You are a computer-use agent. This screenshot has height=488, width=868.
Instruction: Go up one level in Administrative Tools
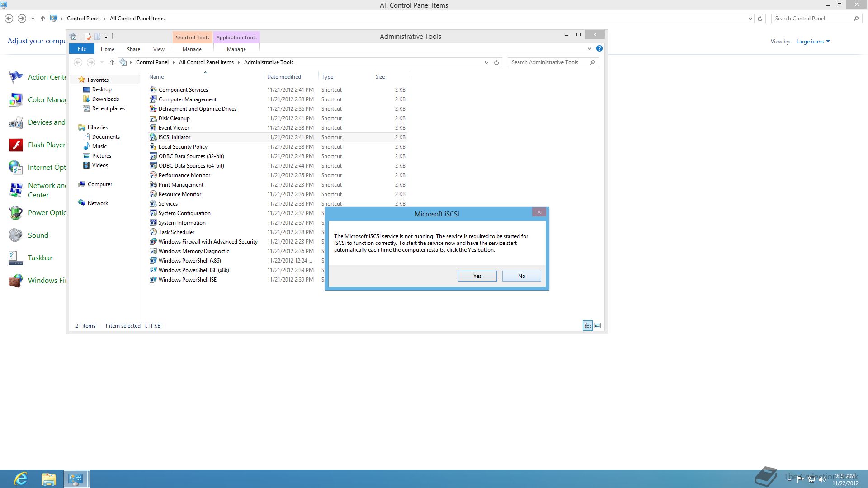point(112,62)
